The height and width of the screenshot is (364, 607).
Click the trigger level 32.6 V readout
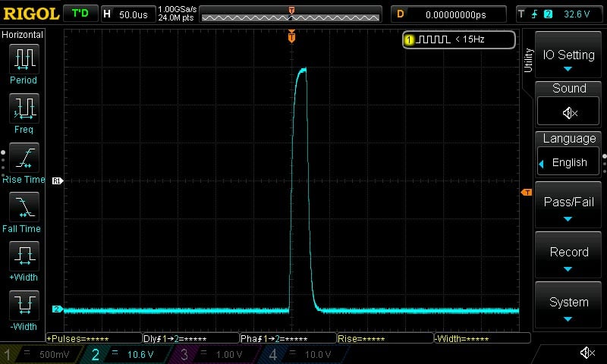577,14
